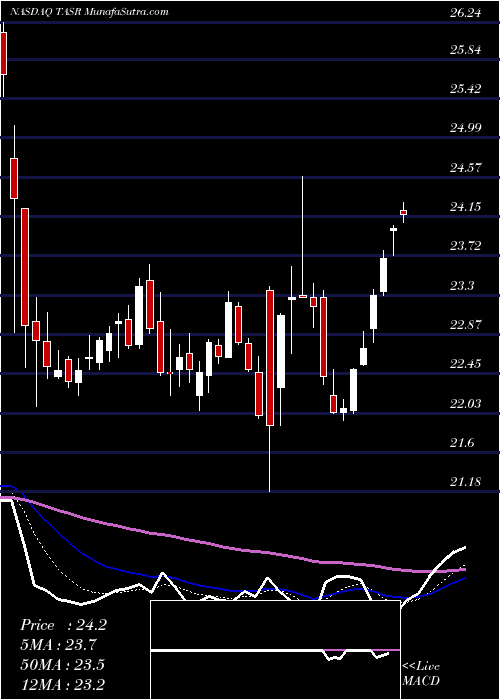Click the 21.18 price axis label
500x700 pixels.
[x=465, y=482]
